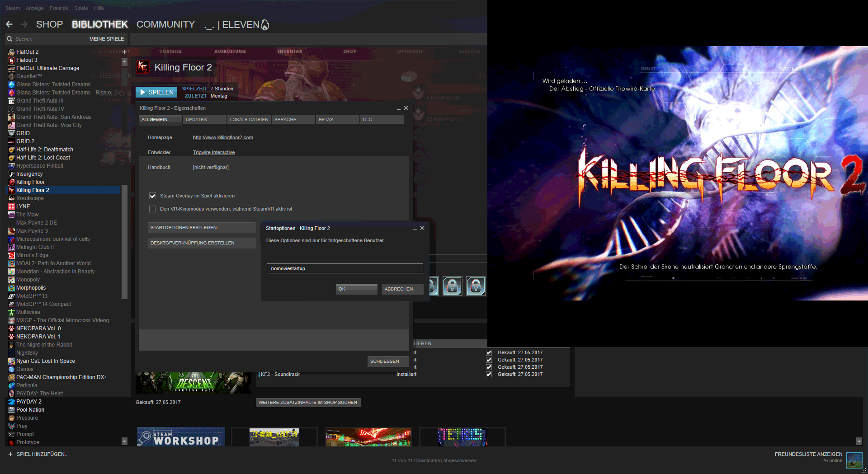Open the Tripwire Interactive developer link
The image size is (868, 474).
[x=214, y=153]
